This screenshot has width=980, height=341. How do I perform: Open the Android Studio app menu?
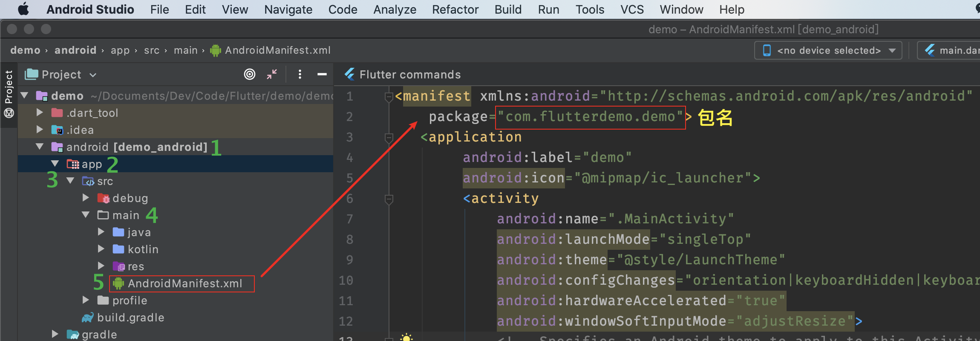[90, 9]
